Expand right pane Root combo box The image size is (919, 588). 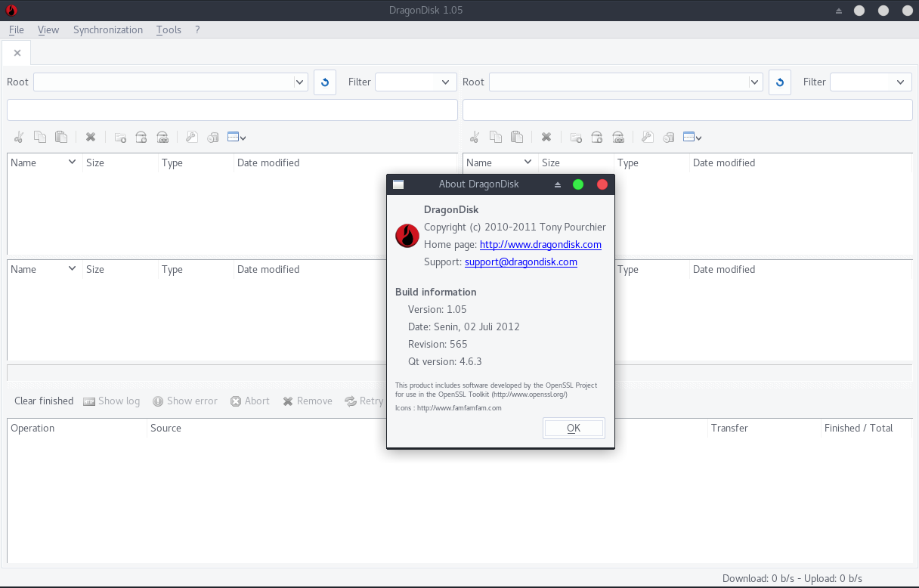click(x=755, y=82)
